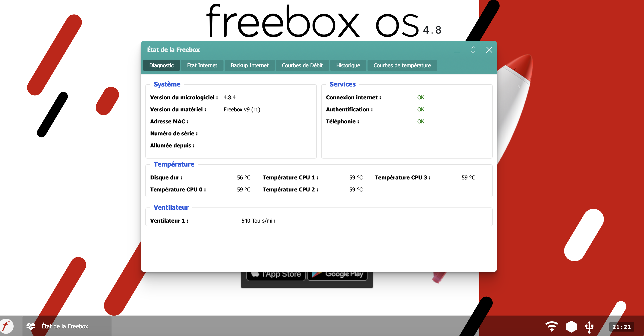The width and height of the screenshot is (644, 336).
Task: Click the '540 Tours/min' fan speed
Action: (258, 221)
